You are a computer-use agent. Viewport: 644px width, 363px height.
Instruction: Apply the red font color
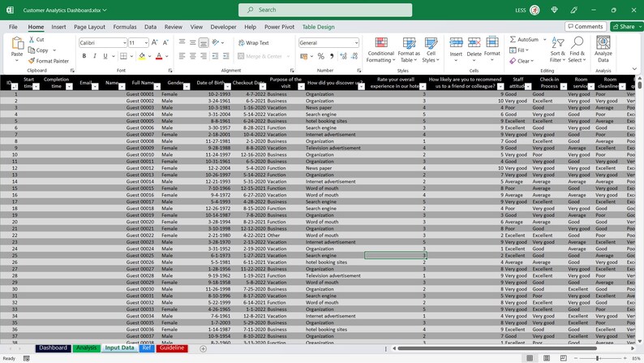click(159, 56)
